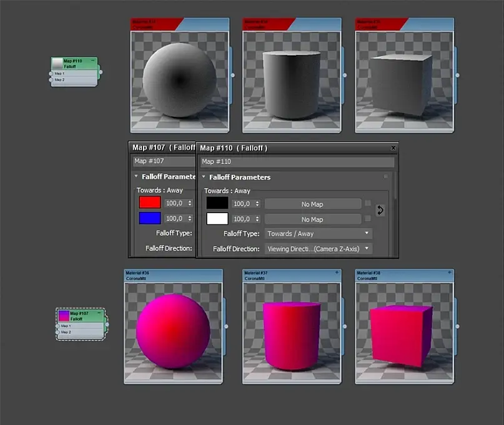Viewport: 504px width, 425px height.
Task: Click the blue swatch amount field 100,0
Action: pyautogui.click(x=176, y=219)
